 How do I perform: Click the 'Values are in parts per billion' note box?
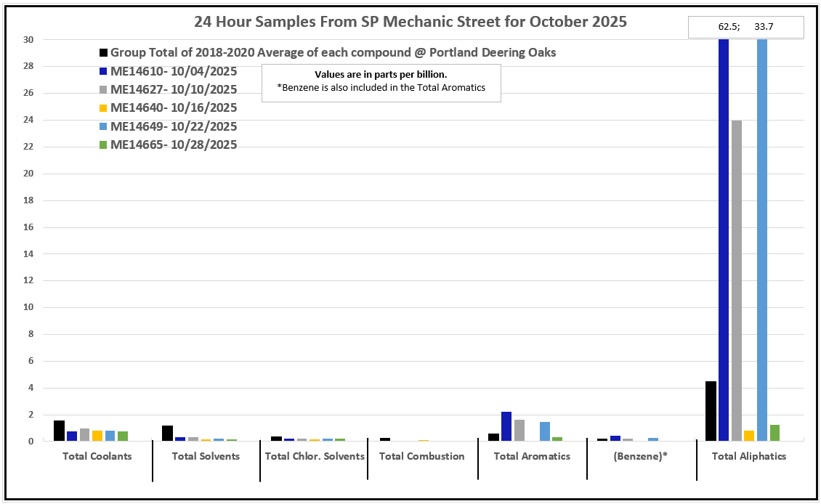tap(381, 82)
